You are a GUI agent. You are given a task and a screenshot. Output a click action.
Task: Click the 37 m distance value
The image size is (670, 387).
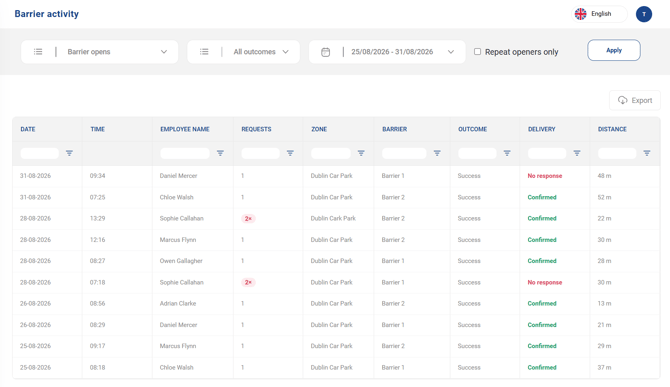(x=604, y=367)
